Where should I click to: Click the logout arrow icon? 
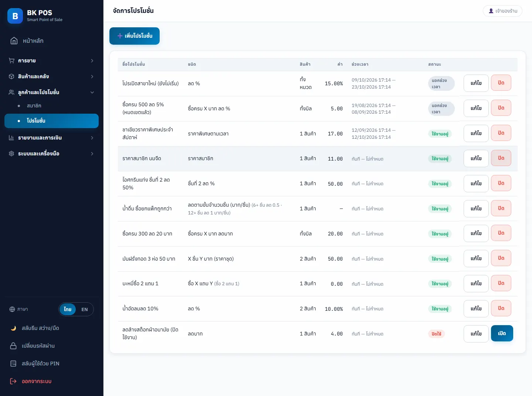pyautogui.click(x=13, y=381)
